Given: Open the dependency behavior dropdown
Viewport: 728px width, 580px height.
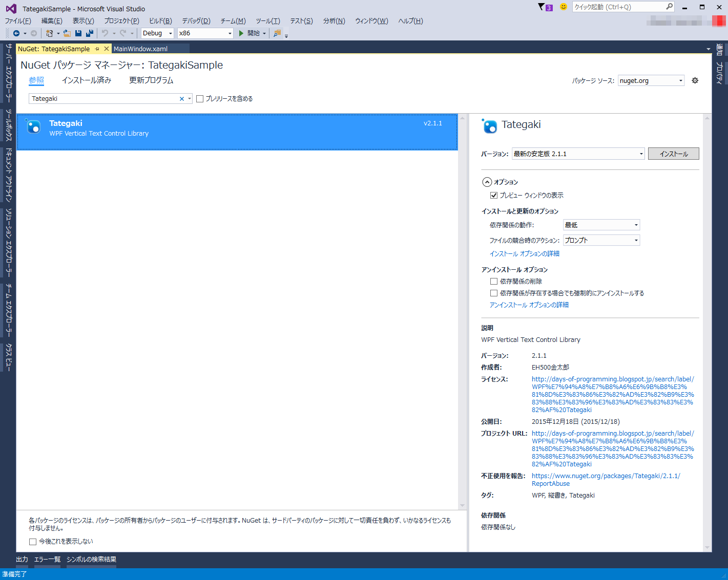Looking at the screenshot, I should tap(601, 225).
